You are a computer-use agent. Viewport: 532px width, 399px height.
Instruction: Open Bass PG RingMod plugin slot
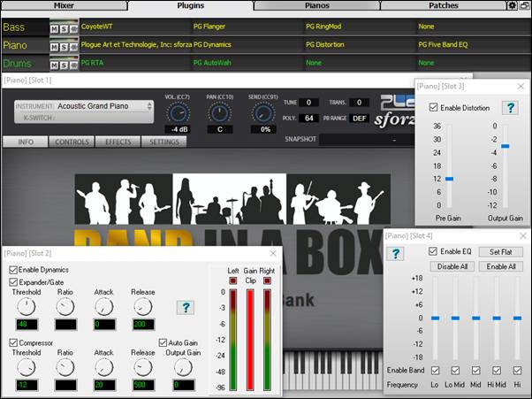(x=360, y=27)
